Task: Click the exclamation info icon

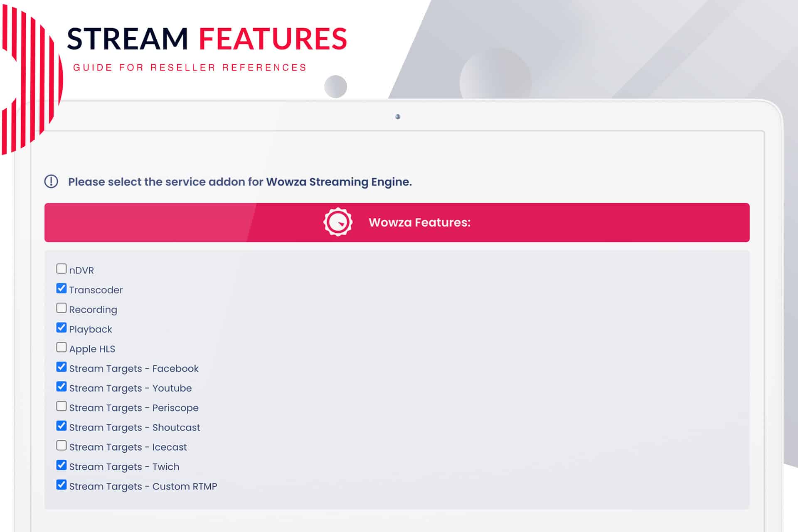Action: (x=51, y=182)
